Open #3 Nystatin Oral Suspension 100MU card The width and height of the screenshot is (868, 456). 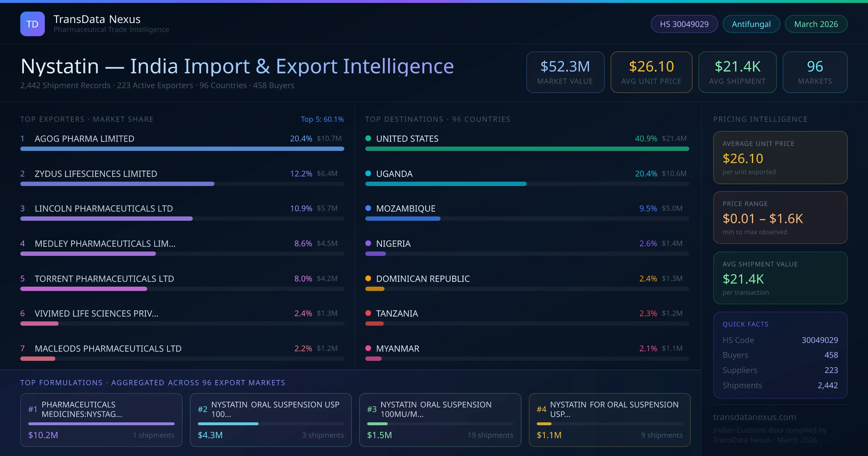pos(440,420)
